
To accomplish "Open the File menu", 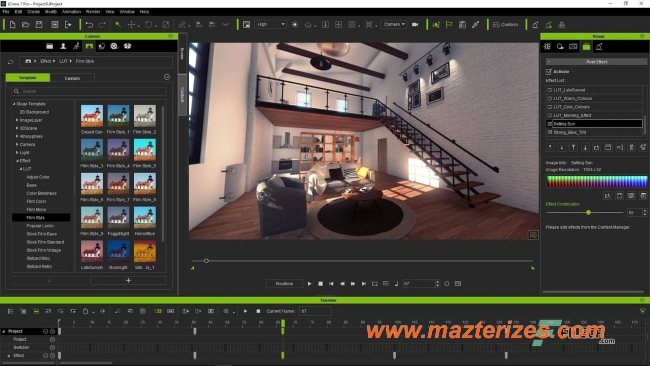I will [x=6, y=12].
